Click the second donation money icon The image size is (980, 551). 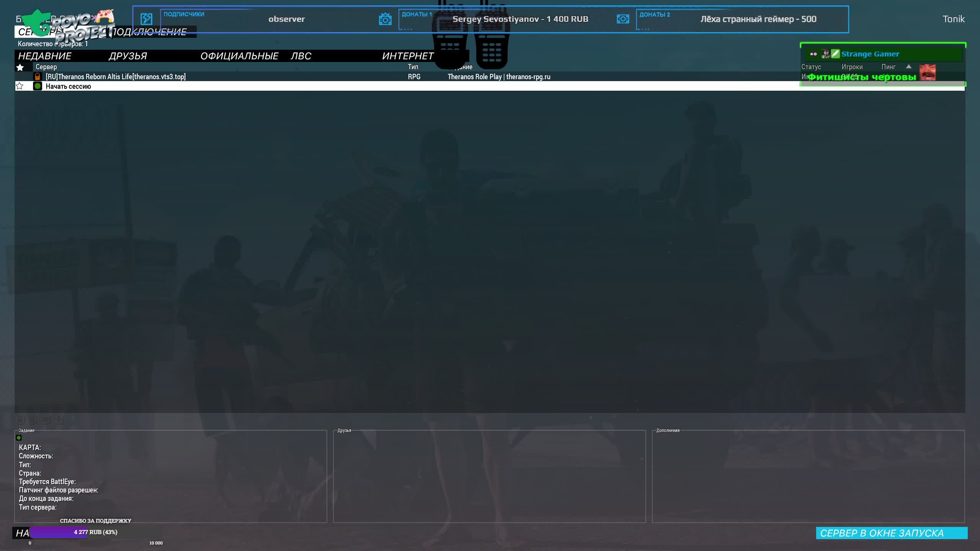[623, 19]
